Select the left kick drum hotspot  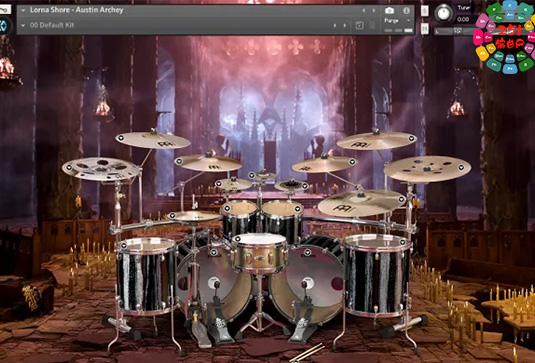tap(214, 252)
